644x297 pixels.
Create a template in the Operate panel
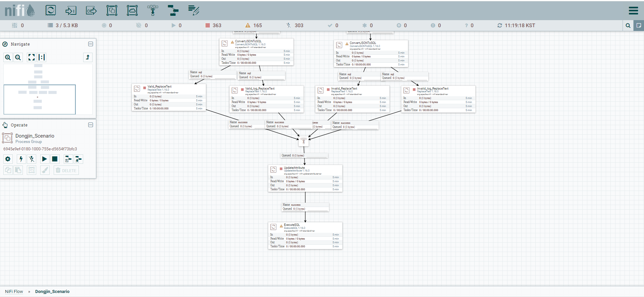68,159
